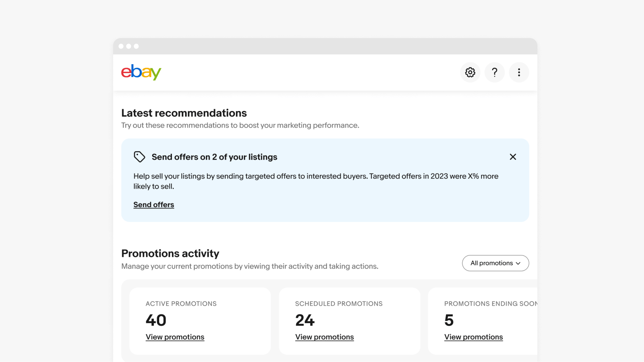Image resolution: width=644 pixels, height=362 pixels.
Task: Click the Active Promotions count 40
Action: (x=156, y=320)
